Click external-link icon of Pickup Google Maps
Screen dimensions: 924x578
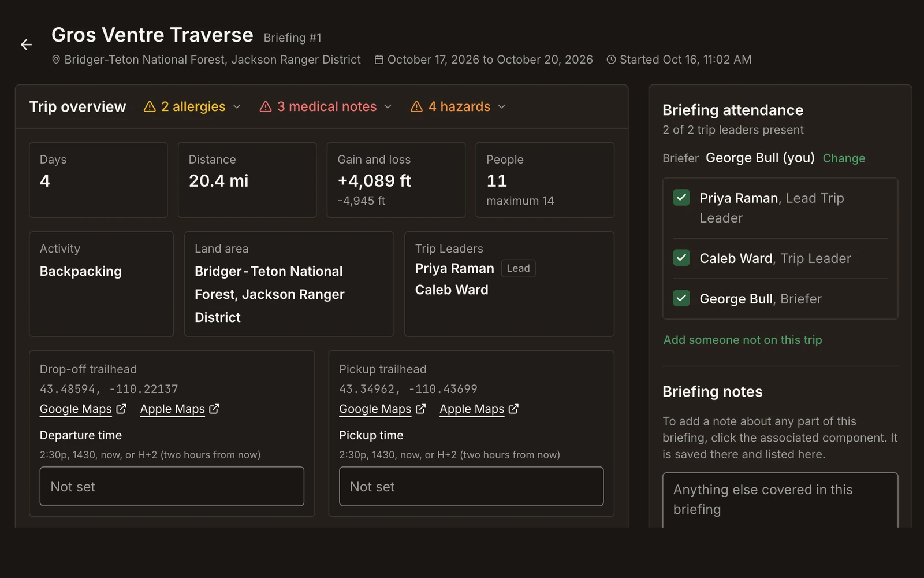click(421, 409)
